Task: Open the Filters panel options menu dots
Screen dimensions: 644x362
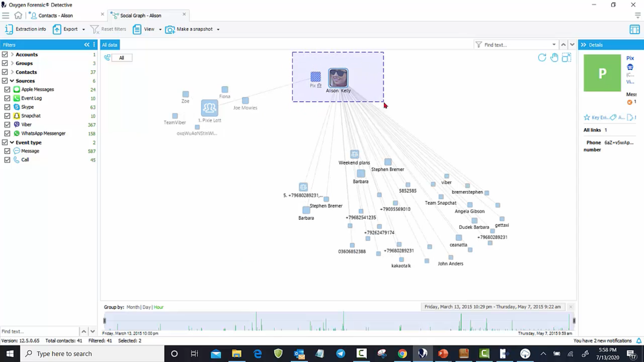Action: click(94, 45)
